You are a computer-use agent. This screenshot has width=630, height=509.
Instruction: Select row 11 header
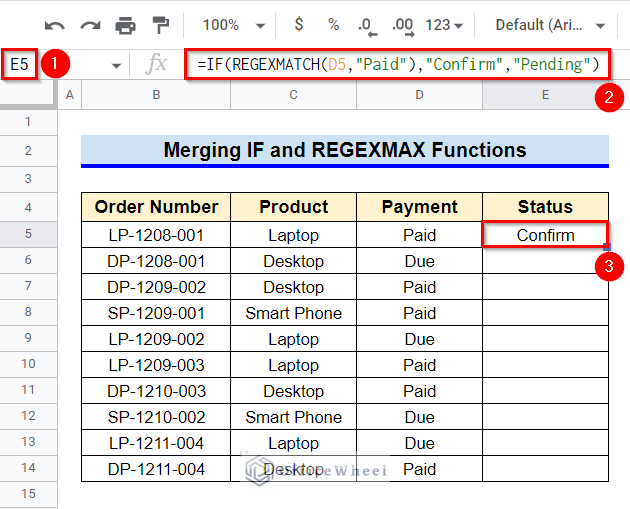tap(28, 390)
